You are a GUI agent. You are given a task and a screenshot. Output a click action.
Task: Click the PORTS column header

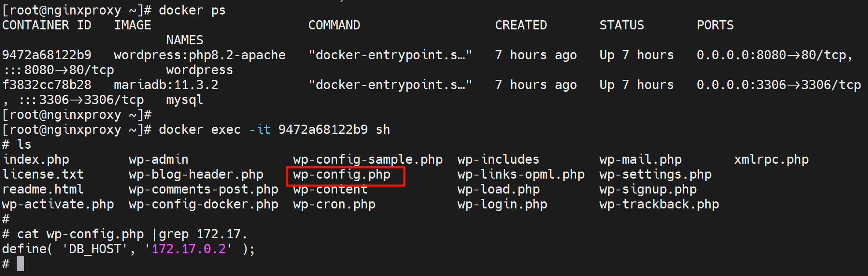click(x=715, y=25)
